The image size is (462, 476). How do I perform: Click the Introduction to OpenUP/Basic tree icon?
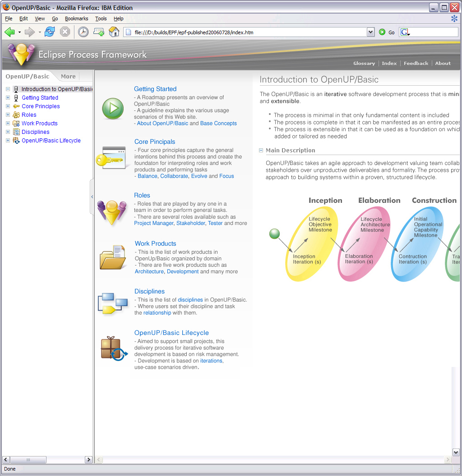[16, 89]
